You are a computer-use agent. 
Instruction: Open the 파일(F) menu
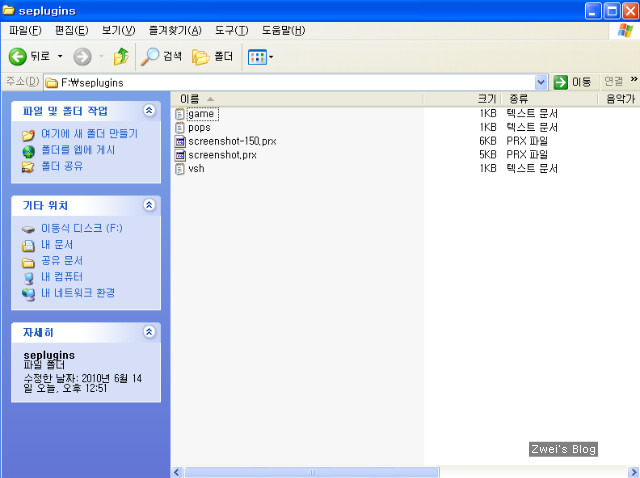click(25, 31)
